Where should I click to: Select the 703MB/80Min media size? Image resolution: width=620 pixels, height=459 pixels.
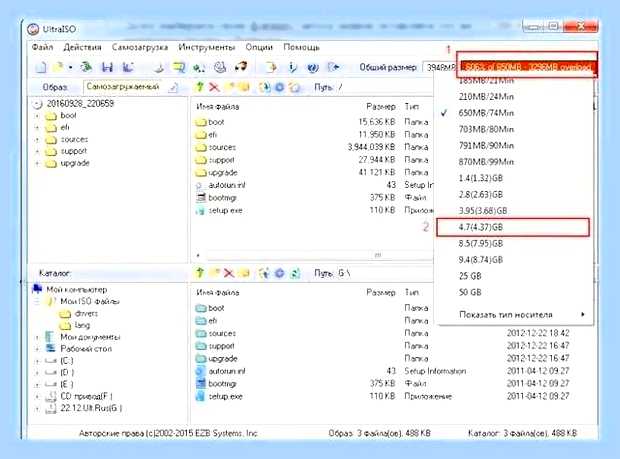514,129
